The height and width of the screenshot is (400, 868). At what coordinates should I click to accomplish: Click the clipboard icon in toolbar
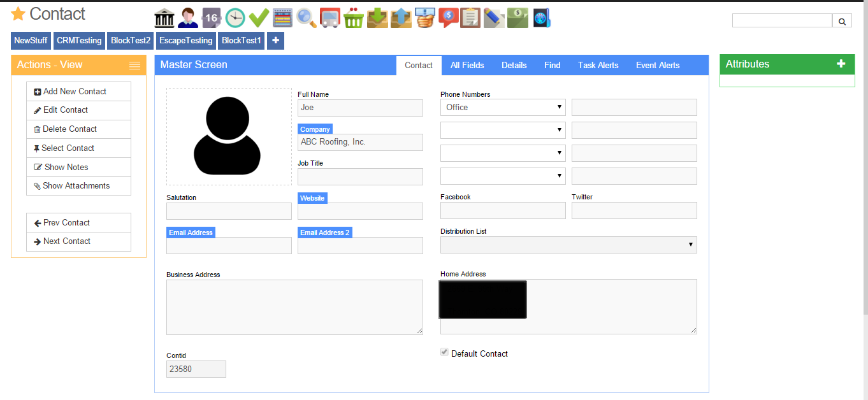(x=470, y=18)
